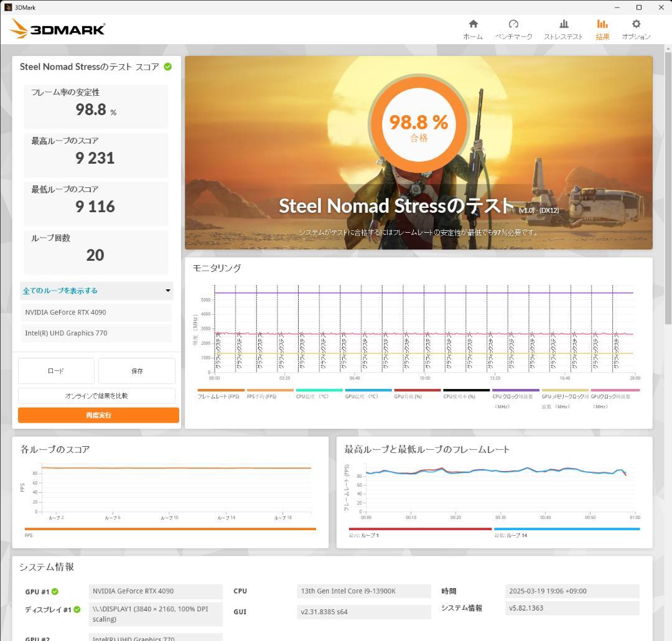Select the ストレステスト navigation tab label

(x=562, y=36)
